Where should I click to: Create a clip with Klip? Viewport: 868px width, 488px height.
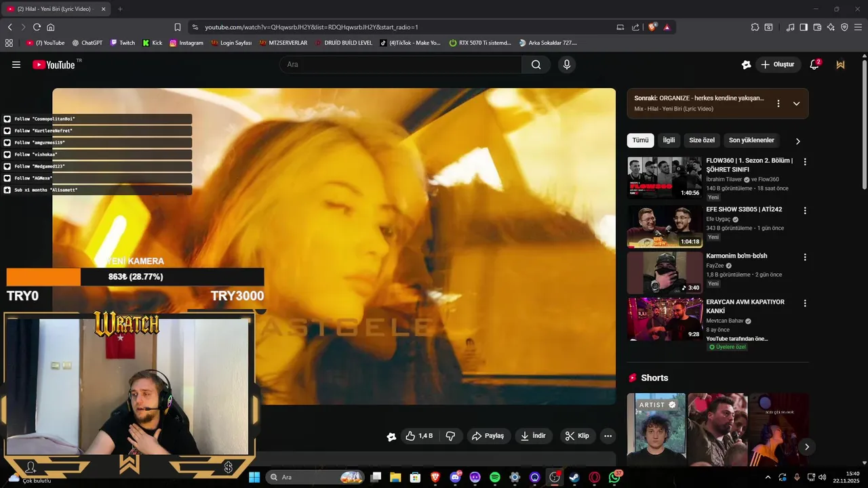(x=577, y=436)
